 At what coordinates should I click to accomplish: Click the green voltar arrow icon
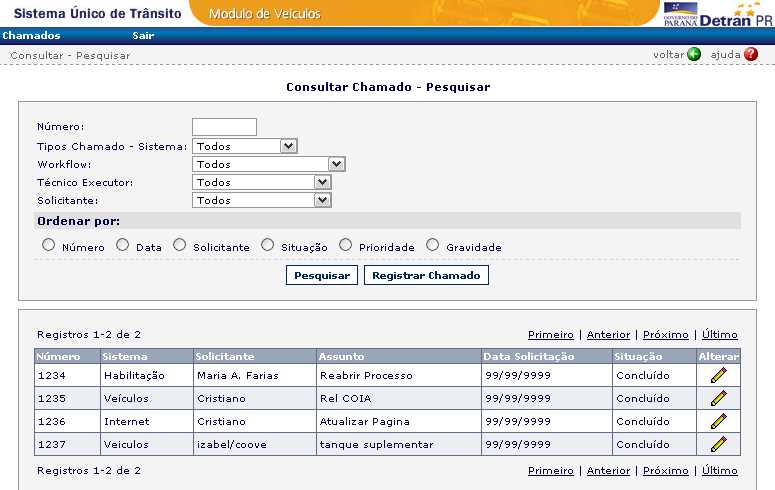pos(694,55)
